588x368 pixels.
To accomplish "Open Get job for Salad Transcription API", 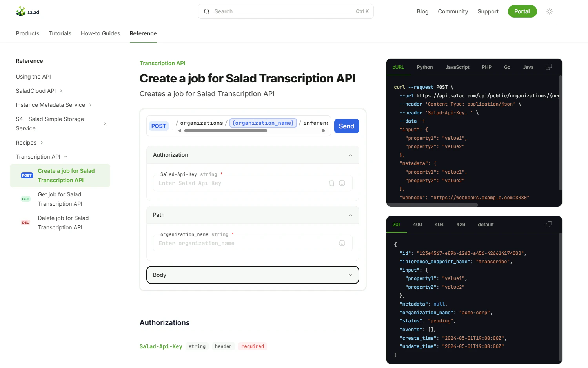I will click(x=60, y=199).
